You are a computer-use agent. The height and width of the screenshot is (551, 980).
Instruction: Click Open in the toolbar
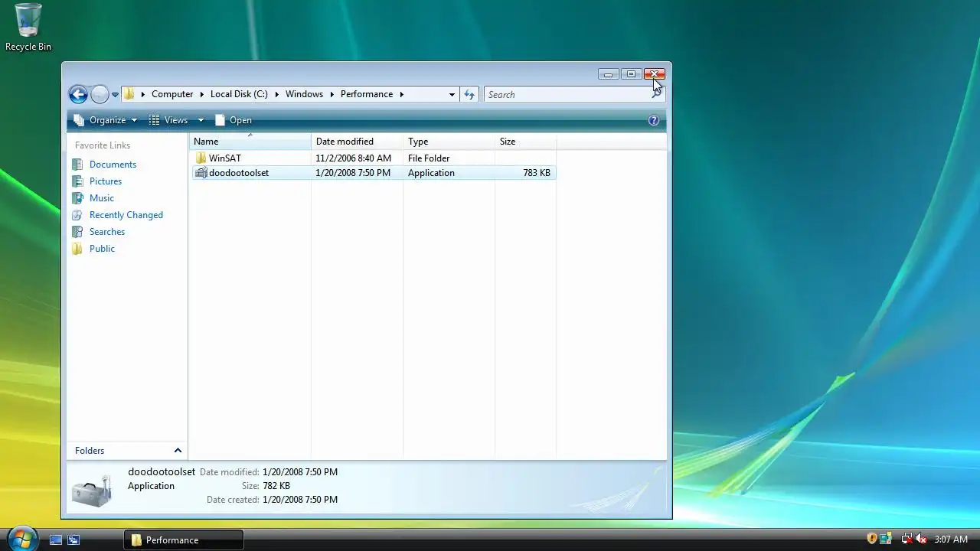coord(234,120)
